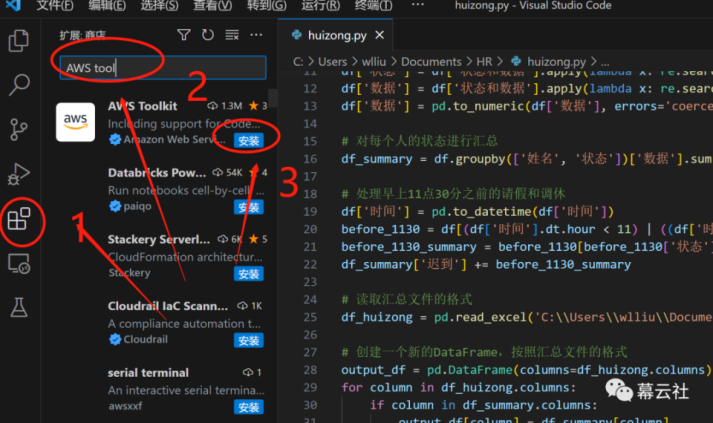Click the Python file icon in huizong.py tab
The image size is (713, 423).
(297, 35)
